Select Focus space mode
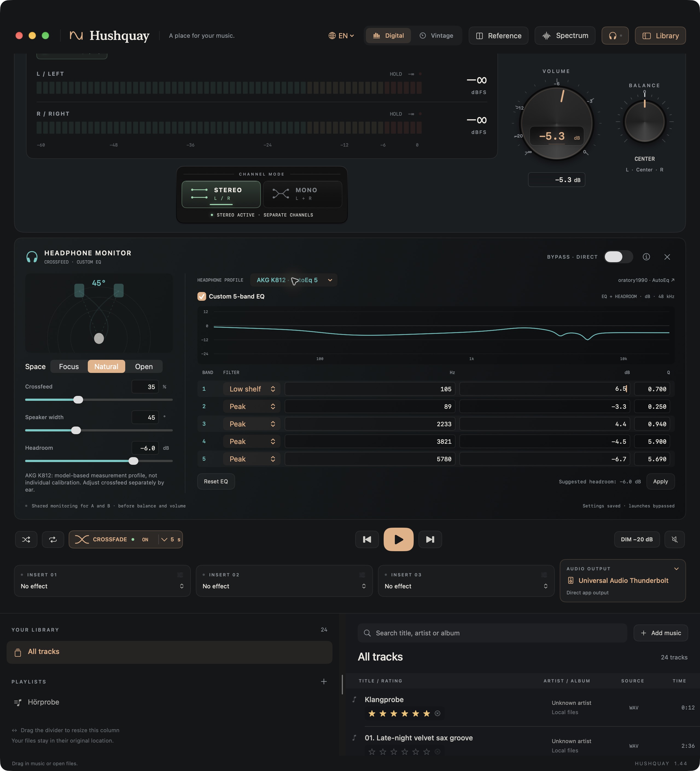Screen dimensions: 700x771 coord(69,366)
